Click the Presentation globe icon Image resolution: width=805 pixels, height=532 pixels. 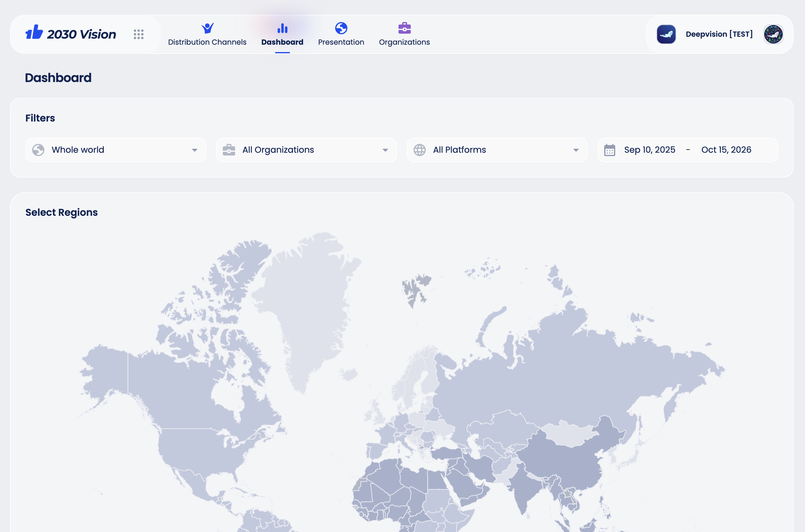[x=341, y=28]
